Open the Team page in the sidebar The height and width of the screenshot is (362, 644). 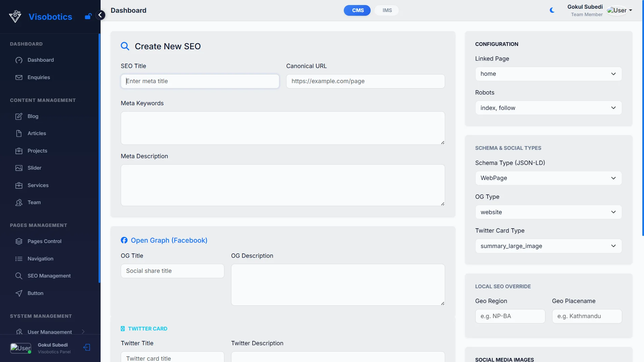coord(34,202)
